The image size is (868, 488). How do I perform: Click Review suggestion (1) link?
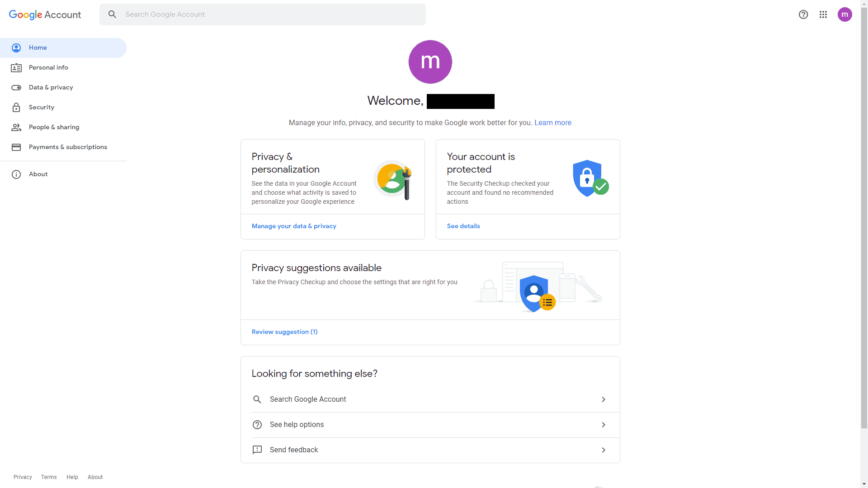[x=285, y=332]
